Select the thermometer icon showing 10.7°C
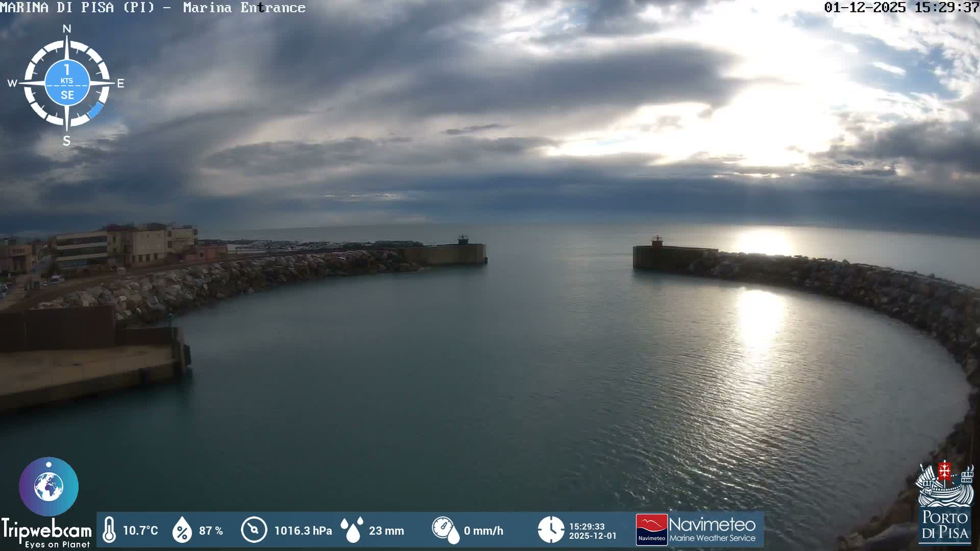Screen dimensions: 980x551 pyautogui.click(x=109, y=531)
